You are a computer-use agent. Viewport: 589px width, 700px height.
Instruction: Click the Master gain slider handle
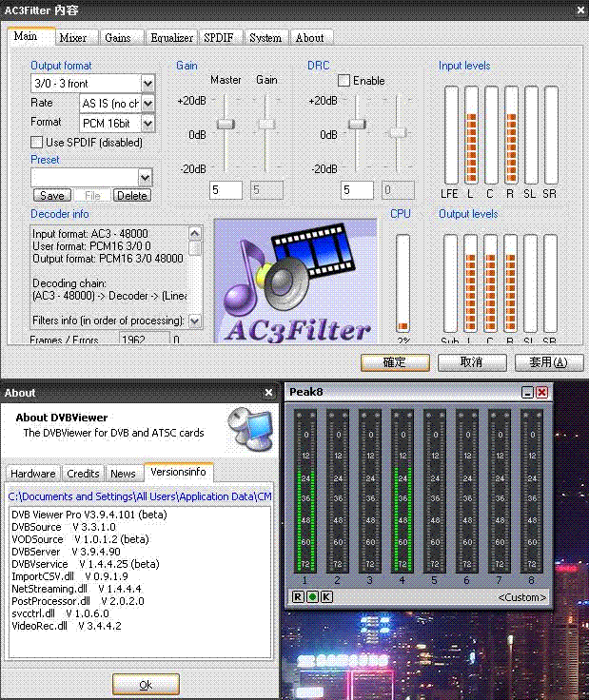coord(226,124)
